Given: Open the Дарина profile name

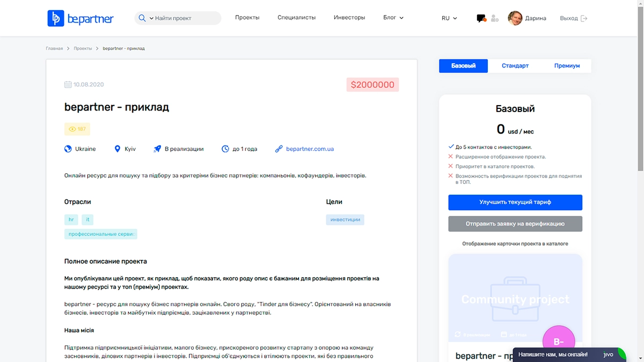Looking at the screenshot, I should [x=536, y=18].
